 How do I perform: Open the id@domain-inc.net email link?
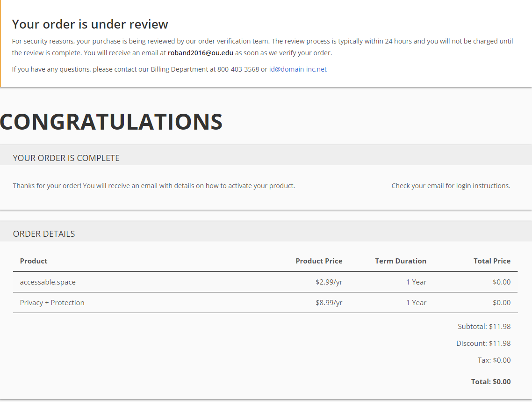click(297, 69)
